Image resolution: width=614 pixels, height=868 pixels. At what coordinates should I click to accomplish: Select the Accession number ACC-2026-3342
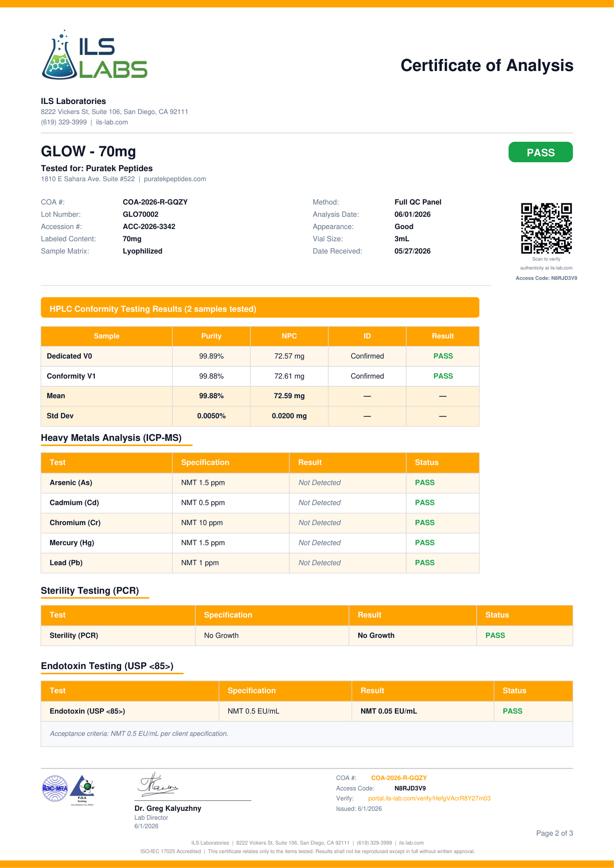click(149, 227)
